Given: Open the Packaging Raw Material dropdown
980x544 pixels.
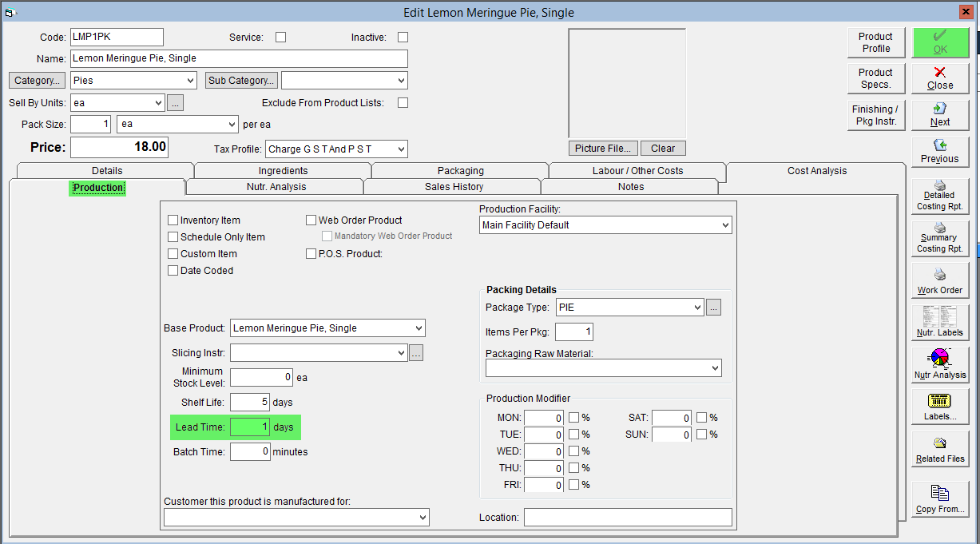Looking at the screenshot, I should [714, 368].
